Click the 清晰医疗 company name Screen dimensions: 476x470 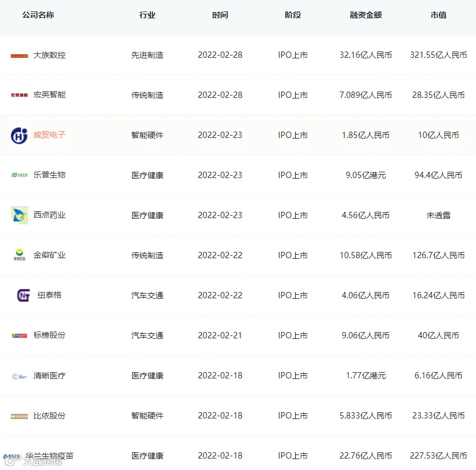tap(49, 376)
